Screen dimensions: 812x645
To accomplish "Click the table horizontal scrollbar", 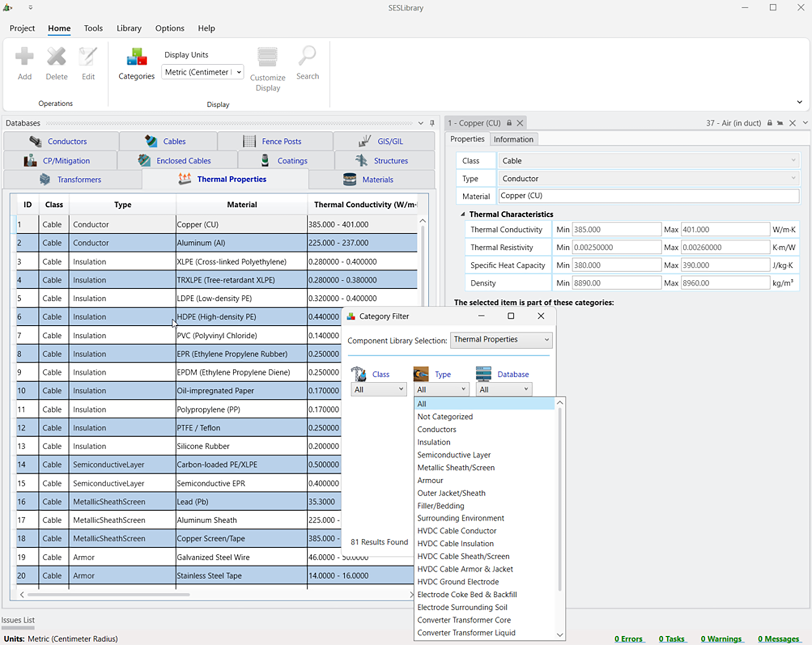I will click(x=109, y=595).
